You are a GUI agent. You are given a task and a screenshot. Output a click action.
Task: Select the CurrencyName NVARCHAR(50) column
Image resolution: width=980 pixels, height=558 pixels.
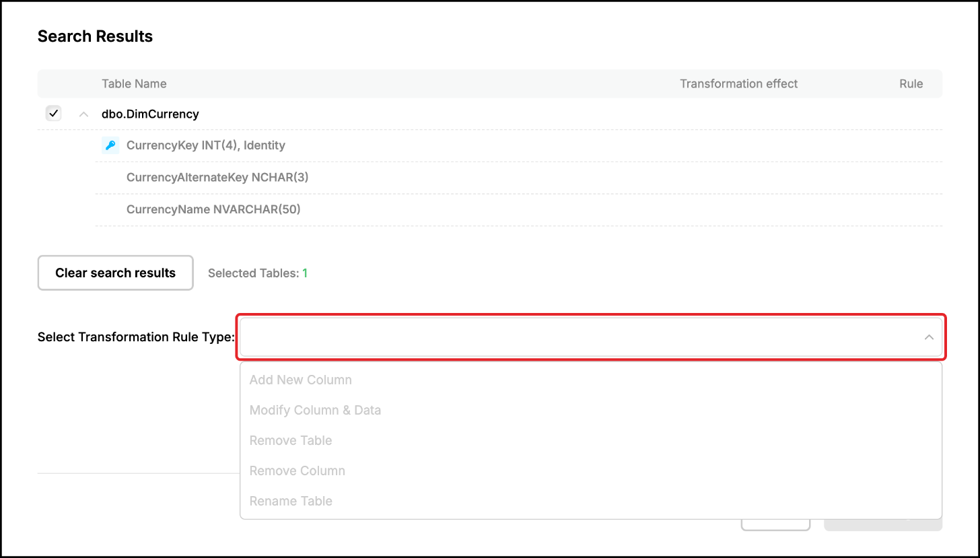pyautogui.click(x=213, y=209)
